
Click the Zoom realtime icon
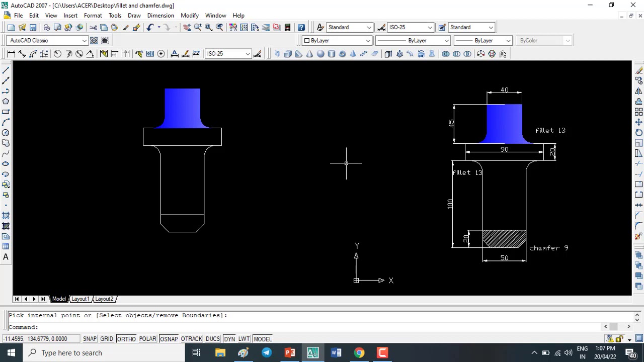click(x=198, y=27)
